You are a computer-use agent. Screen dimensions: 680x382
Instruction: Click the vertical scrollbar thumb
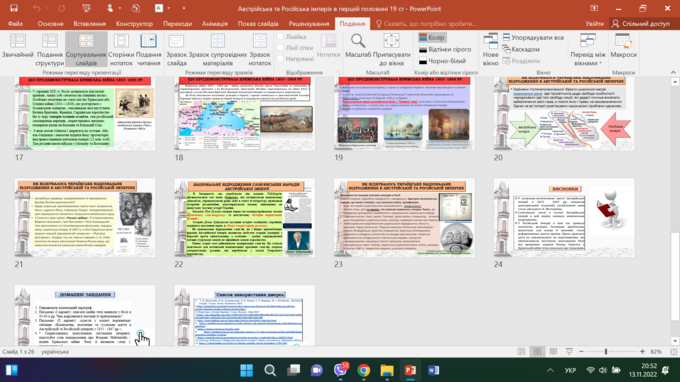point(674,277)
